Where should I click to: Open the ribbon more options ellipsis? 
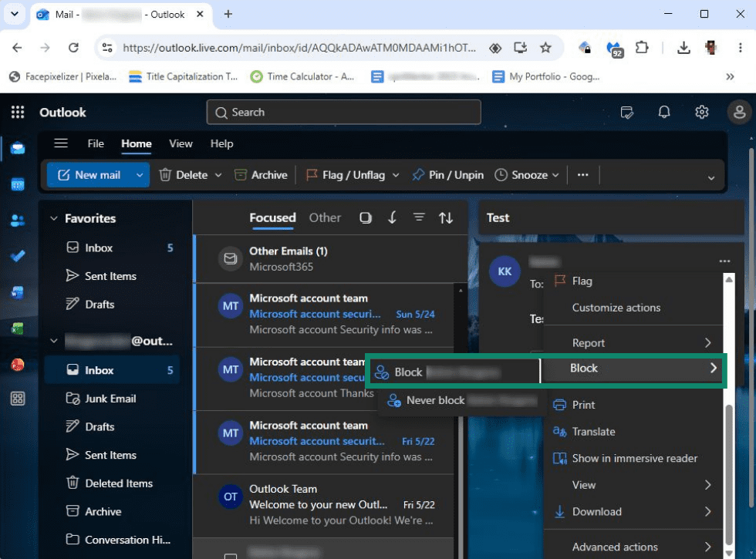(583, 175)
